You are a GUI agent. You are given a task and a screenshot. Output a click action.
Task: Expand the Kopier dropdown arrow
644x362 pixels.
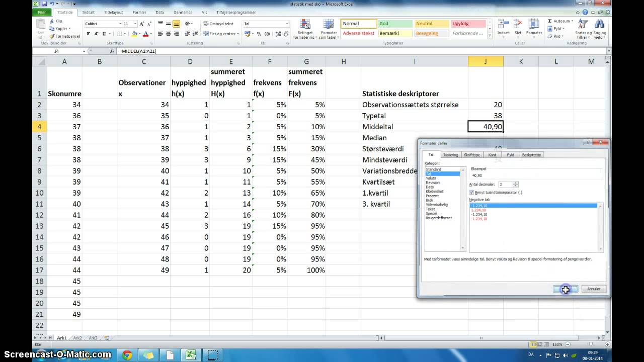pyautogui.click(x=69, y=29)
